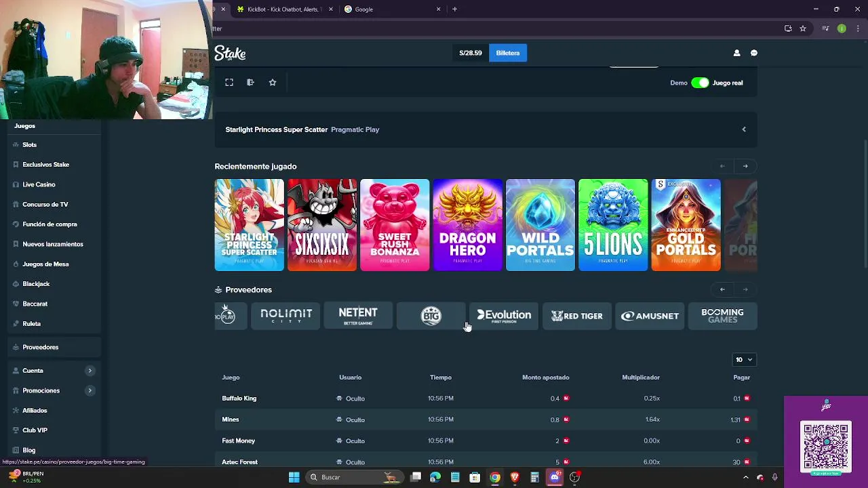Open the SixSixSix game thumbnail
The height and width of the screenshot is (488, 868).
(x=322, y=225)
